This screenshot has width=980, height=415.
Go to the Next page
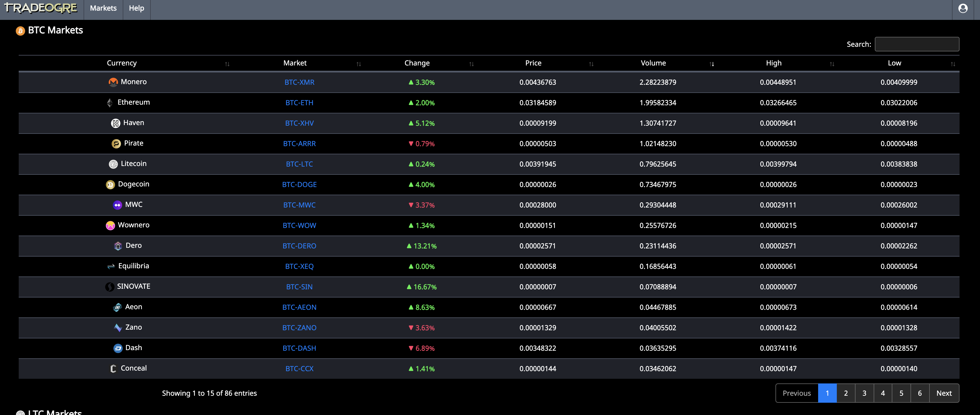coord(944,393)
